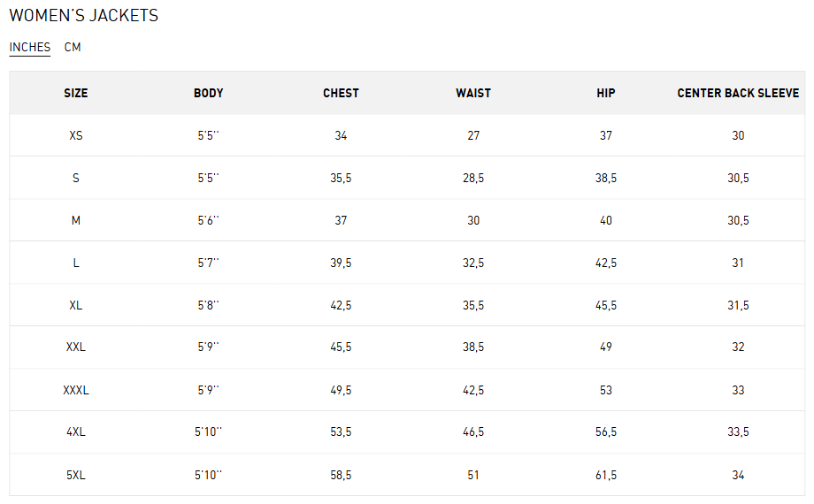Switch to the CM units tab
Image resolution: width=814 pixels, height=504 pixels.
click(x=73, y=48)
